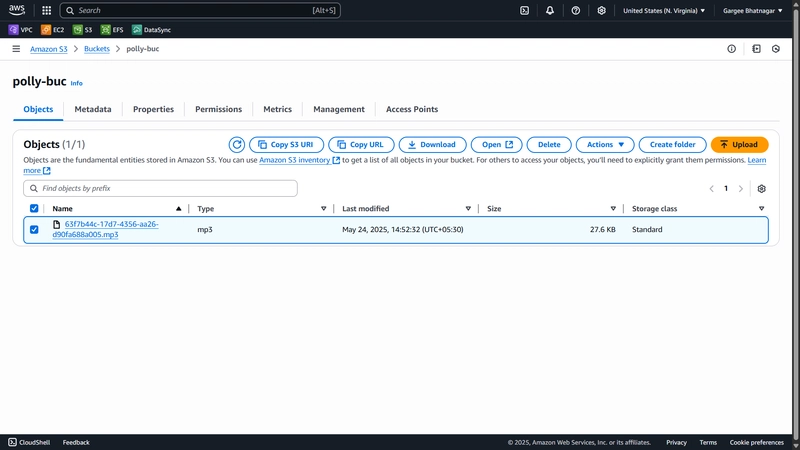Go to the previous page arrow
The width and height of the screenshot is (800, 450).
click(x=711, y=189)
